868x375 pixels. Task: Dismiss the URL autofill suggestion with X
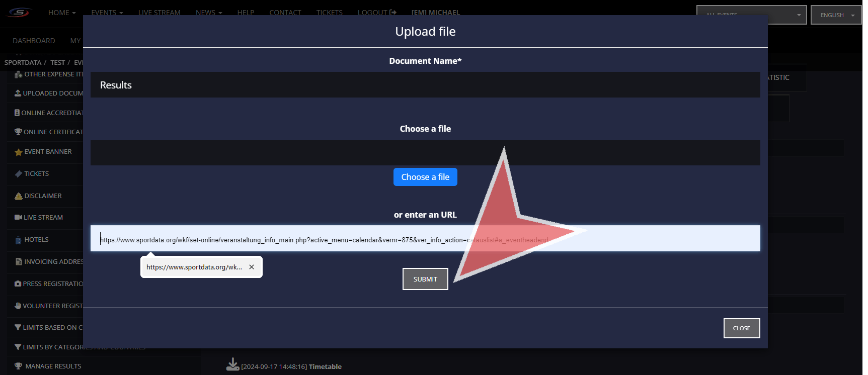point(252,267)
